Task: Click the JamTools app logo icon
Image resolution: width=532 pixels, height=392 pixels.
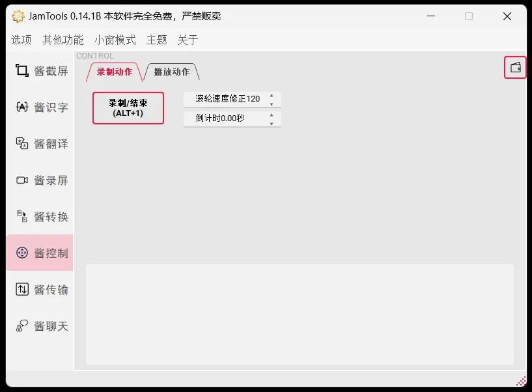Action: coord(18,16)
